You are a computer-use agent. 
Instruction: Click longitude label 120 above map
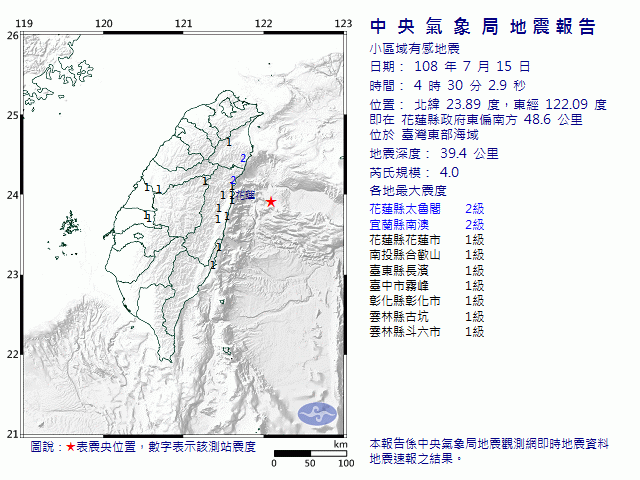(x=104, y=24)
